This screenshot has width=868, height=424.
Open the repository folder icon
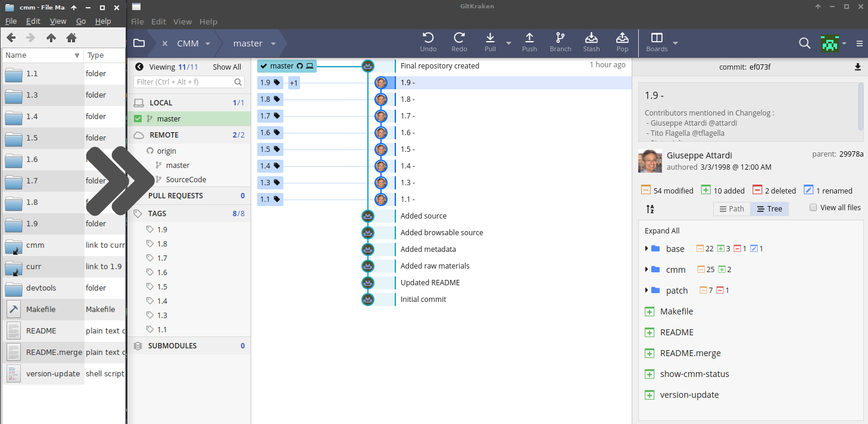coord(139,43)
